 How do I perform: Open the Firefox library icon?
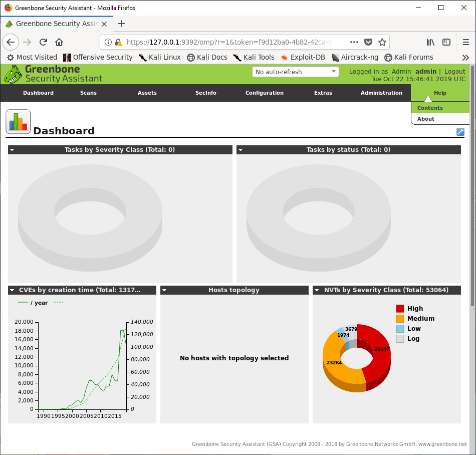pyautogui.click(x=430, y=42)
